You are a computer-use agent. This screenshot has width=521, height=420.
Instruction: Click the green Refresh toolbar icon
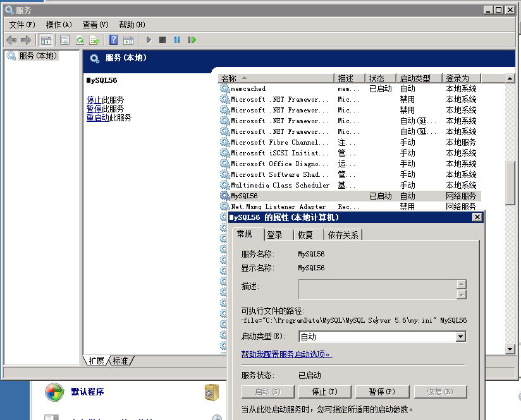[x=80, y=40]
